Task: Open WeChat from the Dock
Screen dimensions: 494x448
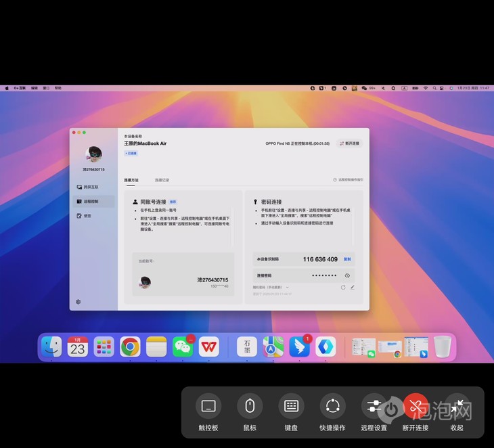Action: click(x=183, y=346)
